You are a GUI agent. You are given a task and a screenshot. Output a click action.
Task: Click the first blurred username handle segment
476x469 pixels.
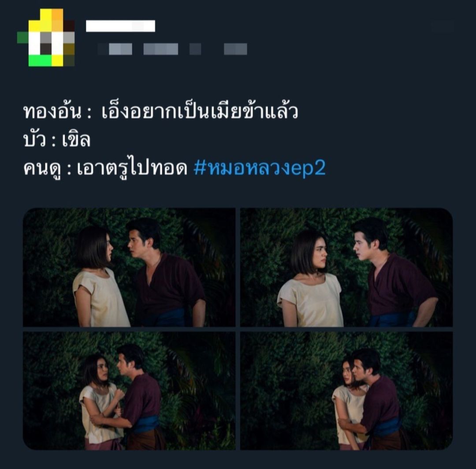115,49
